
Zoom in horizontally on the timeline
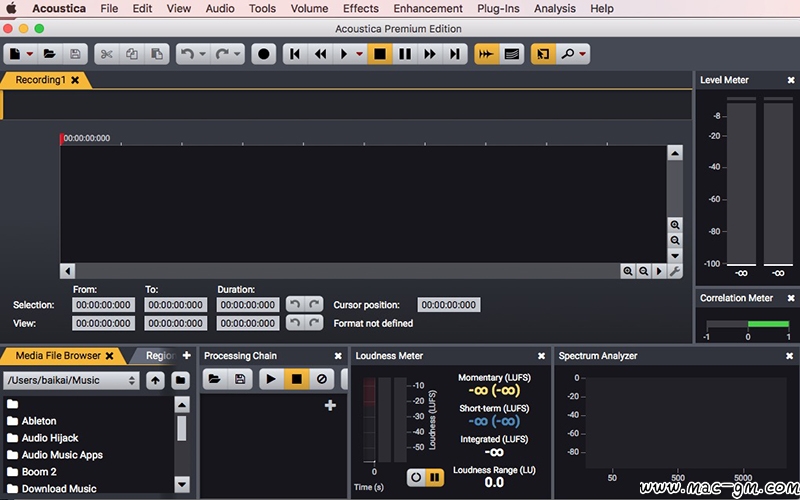click(x=628, y=271)
